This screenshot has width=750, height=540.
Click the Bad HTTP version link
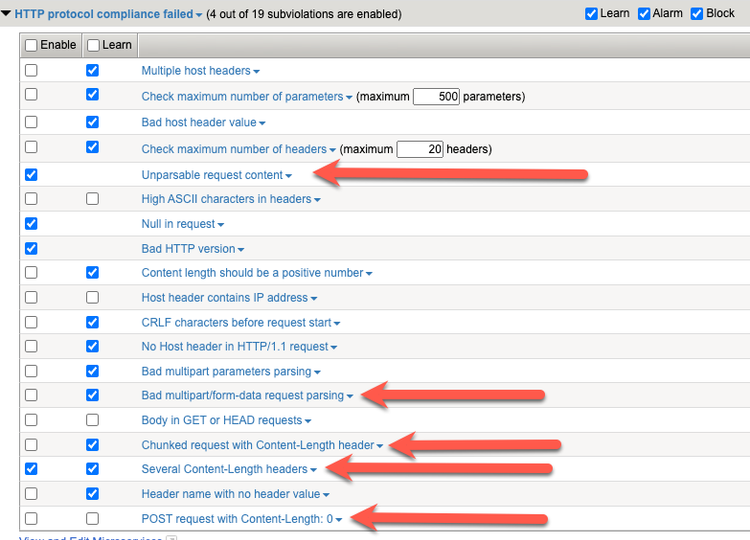click(188, 249)
